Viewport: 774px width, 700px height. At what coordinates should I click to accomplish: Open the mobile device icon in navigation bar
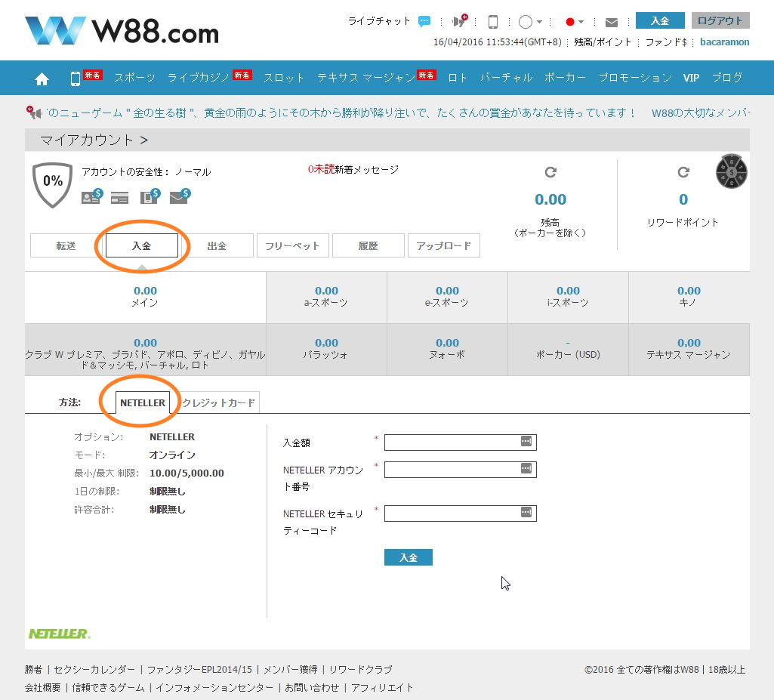click(75, 79)
